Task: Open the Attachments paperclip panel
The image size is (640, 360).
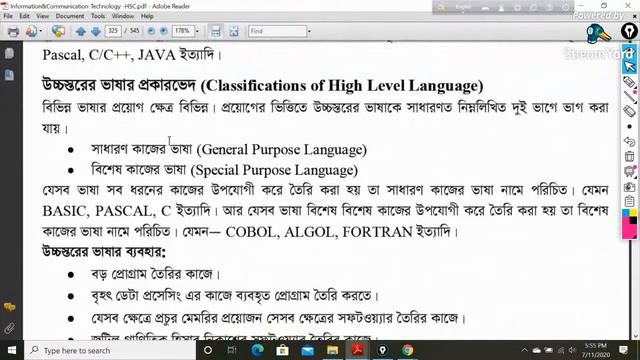Action: click(x=9, y=327)
